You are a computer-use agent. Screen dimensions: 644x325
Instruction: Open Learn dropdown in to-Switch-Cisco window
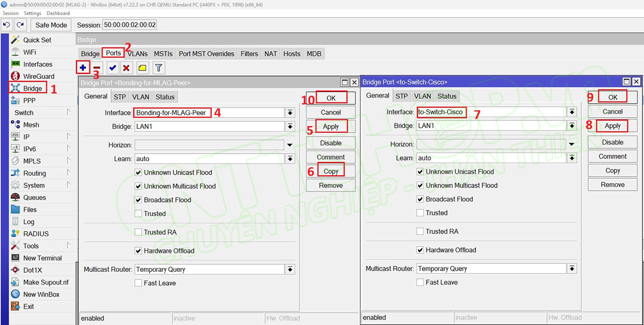[572, 158]
